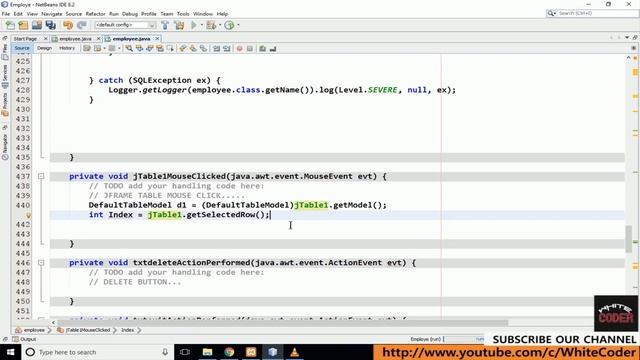Viewport: 640px width, 360px height.
Task: Open the Profile Project dropdown arrow
Action: [x=238, y=25]
